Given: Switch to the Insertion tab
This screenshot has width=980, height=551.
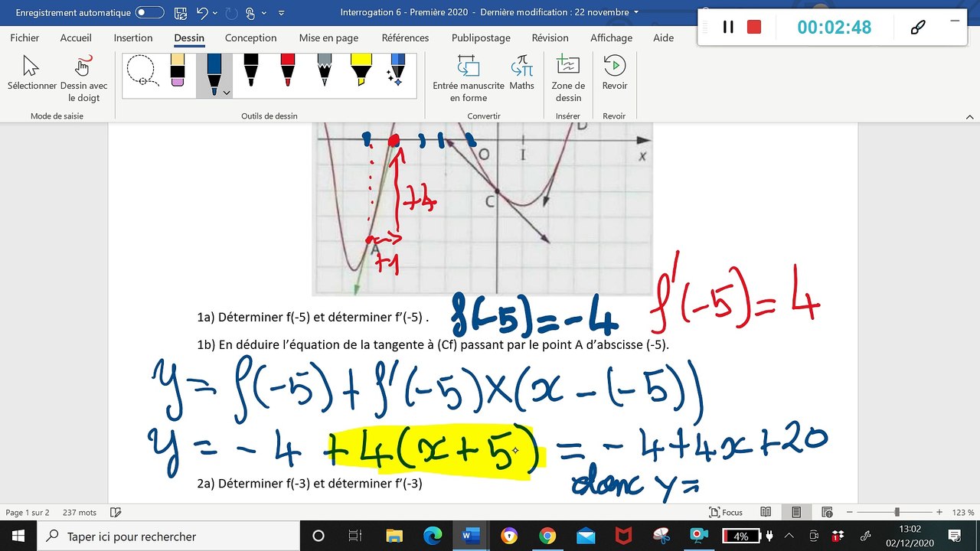Looking at the screenshot, I should tap(133, 37).
